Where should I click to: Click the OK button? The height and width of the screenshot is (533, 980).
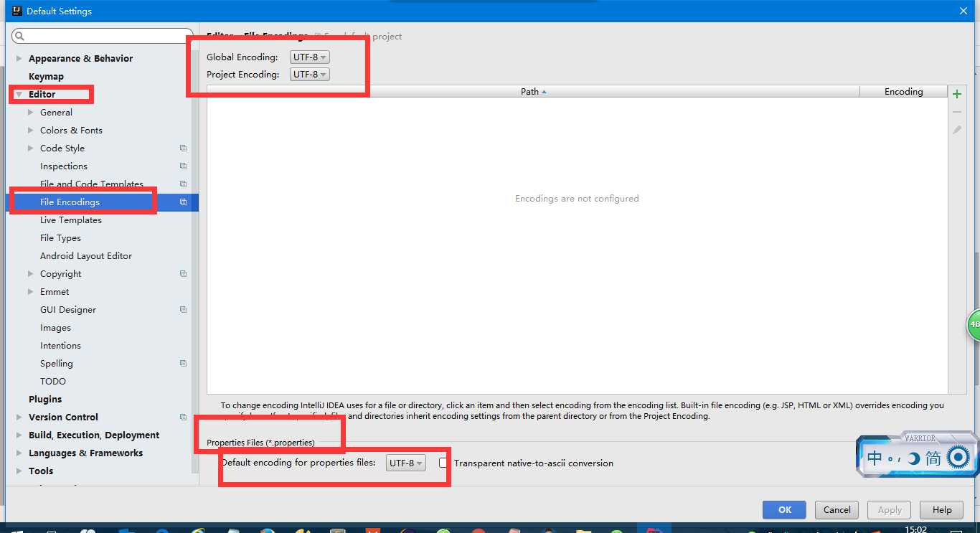coord(784,510)
